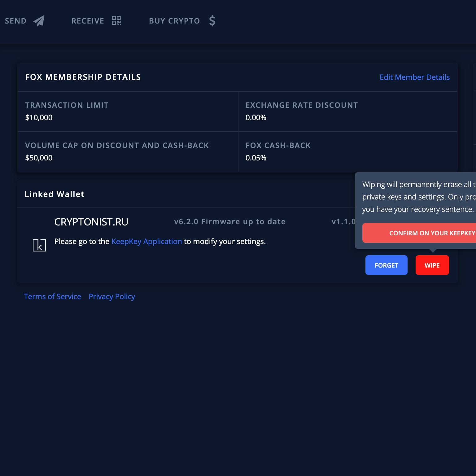Select the $10,000 transaction limit value
Screen dimensions: 476x476
pyautogui.click(x=39, y=118)
